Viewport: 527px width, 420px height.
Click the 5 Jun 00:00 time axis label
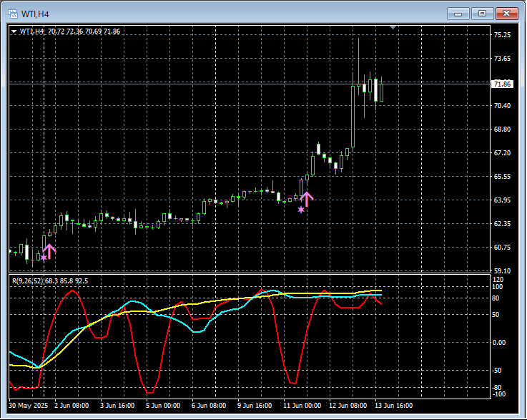coord(163,405)
